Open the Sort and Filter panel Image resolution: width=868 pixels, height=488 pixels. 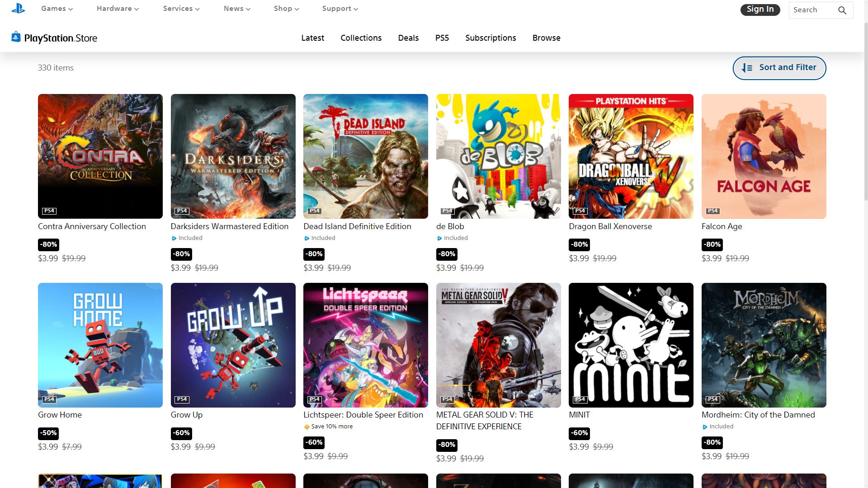[x=779, y=68]
